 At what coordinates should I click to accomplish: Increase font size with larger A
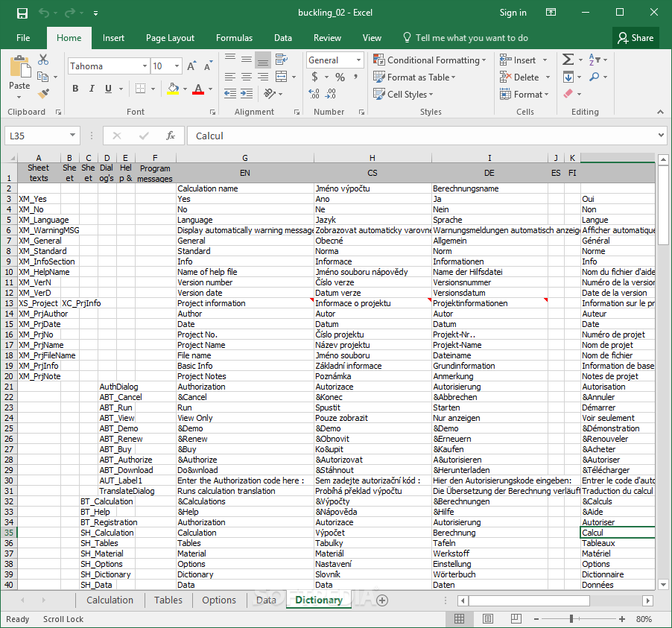[x=191, y=66]
